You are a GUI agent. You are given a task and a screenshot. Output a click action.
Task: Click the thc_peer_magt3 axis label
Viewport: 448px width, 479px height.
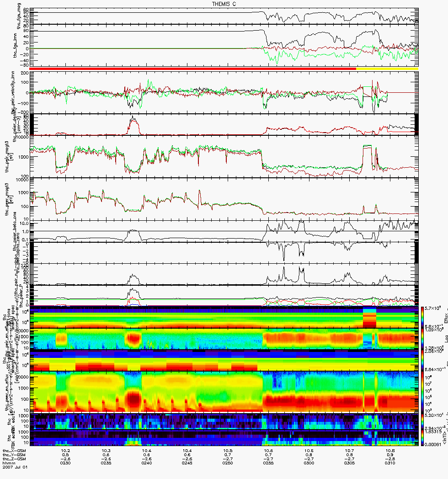tap(8, 199)
